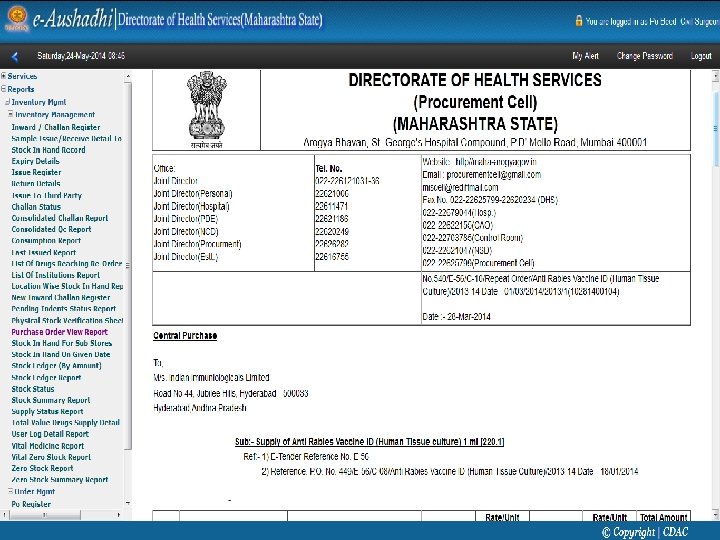
Task: Open Stock Summary Report
Action: [x=51, y=400]
